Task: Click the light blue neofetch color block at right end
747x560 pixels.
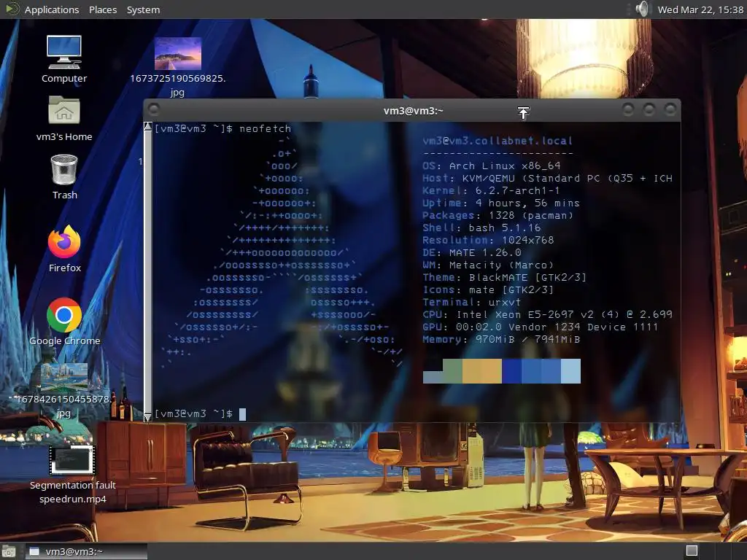Action: click(x=570, y=371)
